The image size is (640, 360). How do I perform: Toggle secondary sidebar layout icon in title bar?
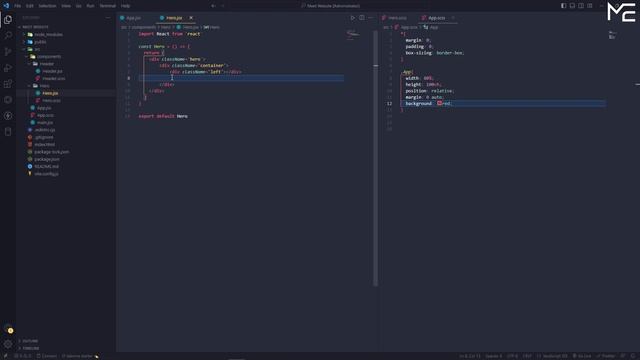(581, 6)
